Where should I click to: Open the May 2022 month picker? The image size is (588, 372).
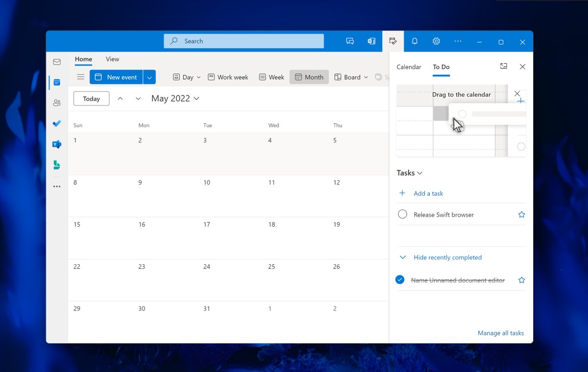click(x=175, y=98)
